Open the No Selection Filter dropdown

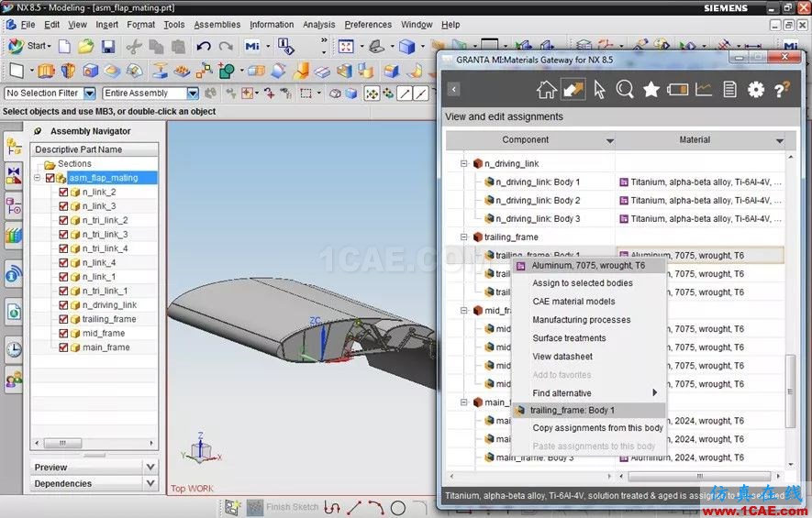(90, 94)
